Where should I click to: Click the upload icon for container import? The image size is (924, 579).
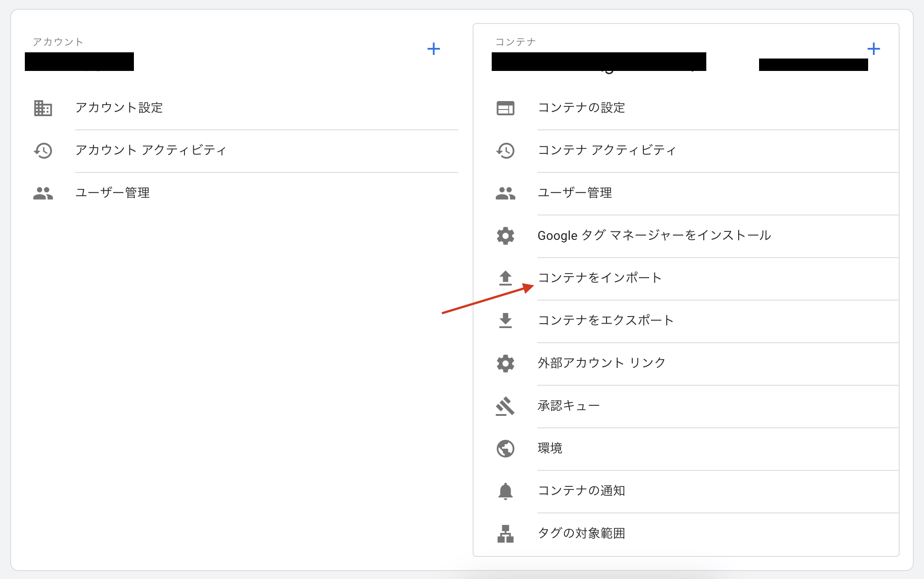point(505,278)
